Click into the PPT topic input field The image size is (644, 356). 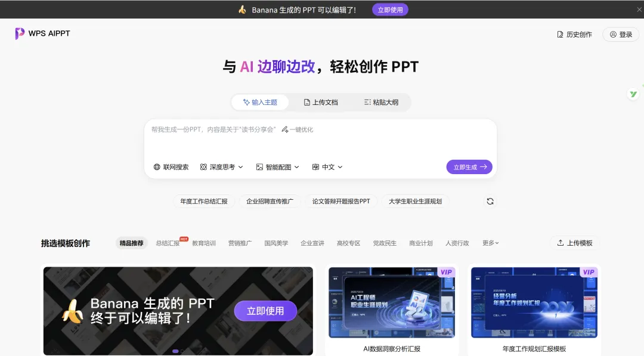(x=320, y=140)
